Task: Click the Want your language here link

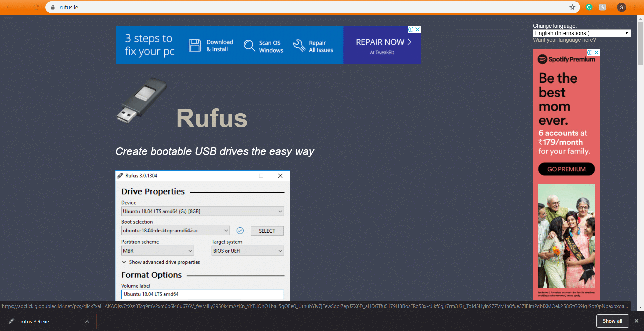Action: tap(564, 40)
